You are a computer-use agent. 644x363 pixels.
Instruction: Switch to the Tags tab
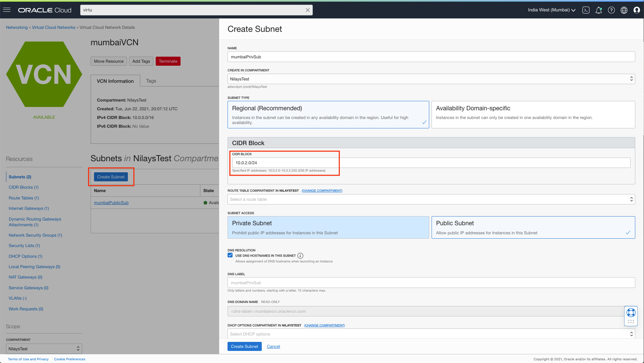(x=151, y=80)
